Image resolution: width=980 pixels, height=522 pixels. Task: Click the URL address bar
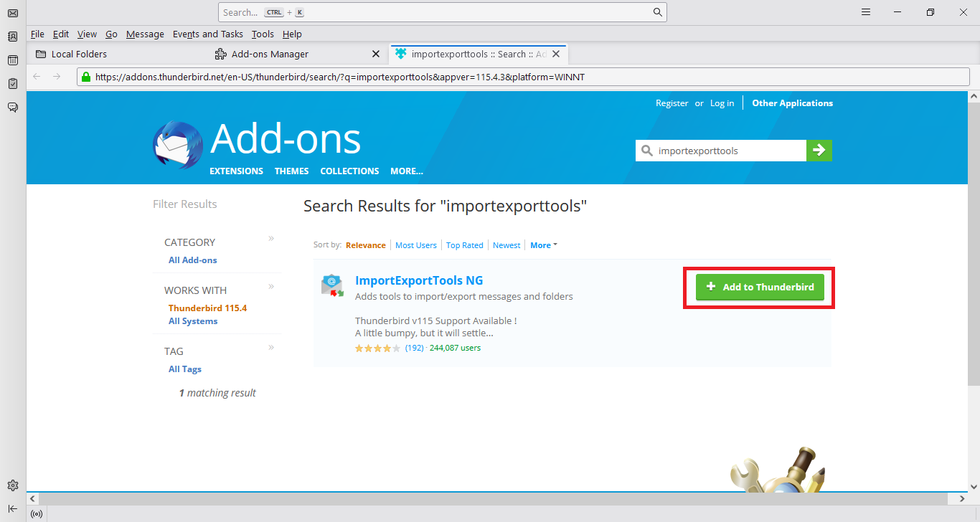click(522, 77)
